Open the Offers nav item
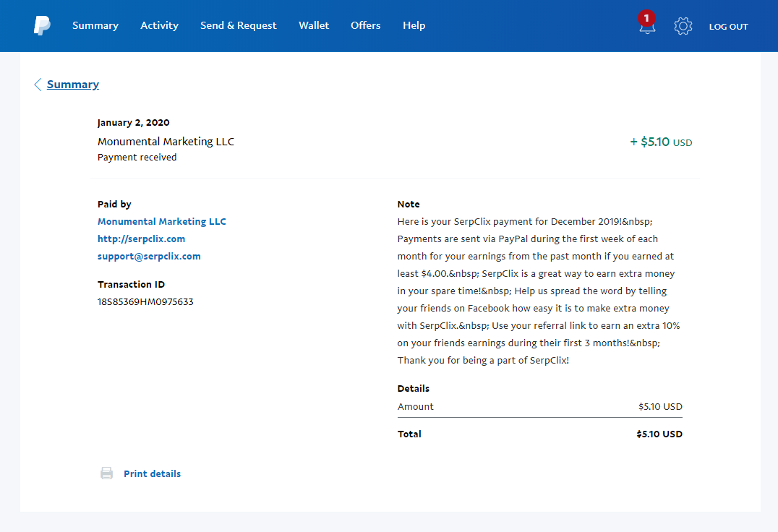This screenshot has width=778, height=532. (x=366, y=25)
